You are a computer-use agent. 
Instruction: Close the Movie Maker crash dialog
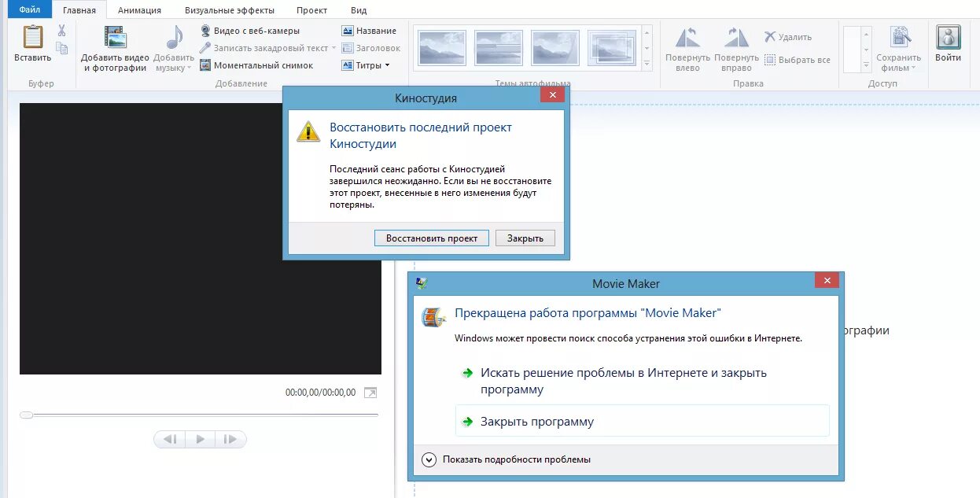tap(826, 281)
